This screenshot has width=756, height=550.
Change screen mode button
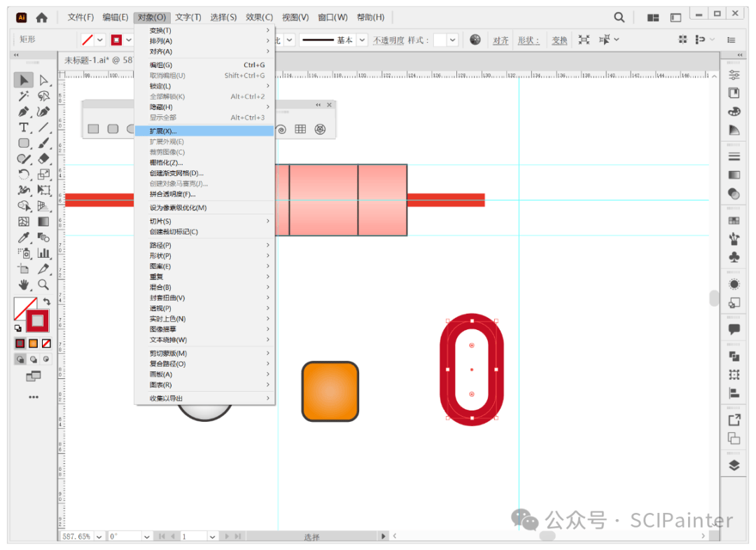34,376
